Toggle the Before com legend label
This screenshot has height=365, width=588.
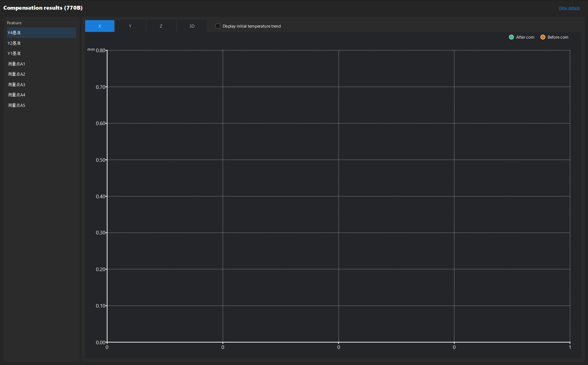[x=558, y=37]
